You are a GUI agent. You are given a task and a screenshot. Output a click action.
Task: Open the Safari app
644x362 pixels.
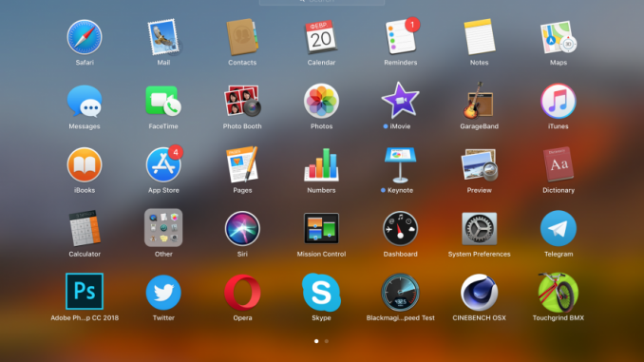point(85,37)
